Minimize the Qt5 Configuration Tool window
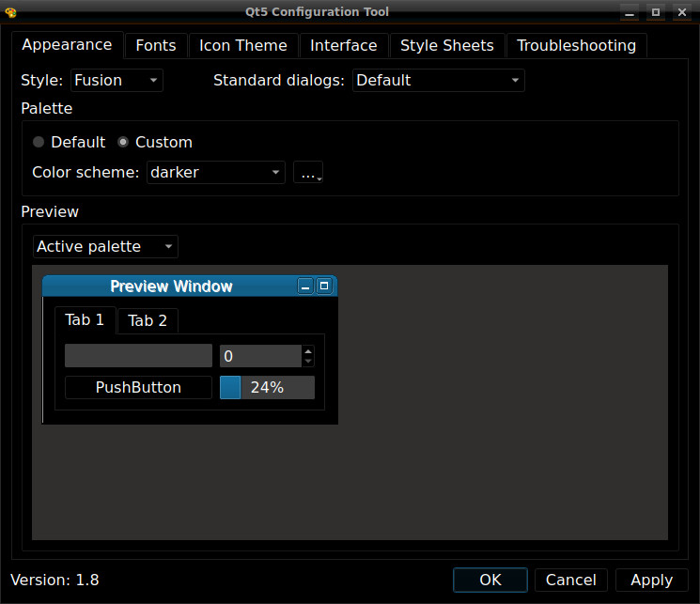700x604 pixels. (630, 12)
